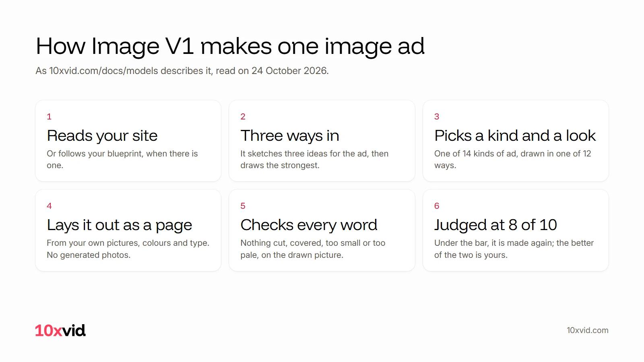Click the "Reads your site" heading
This screenshot has height=362, width=644.
tap(102, 136)
